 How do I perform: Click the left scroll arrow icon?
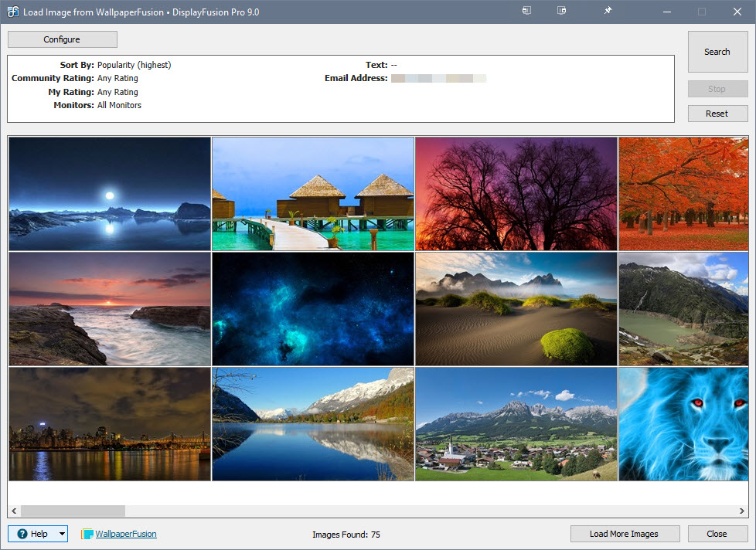[x=13, y=511]
